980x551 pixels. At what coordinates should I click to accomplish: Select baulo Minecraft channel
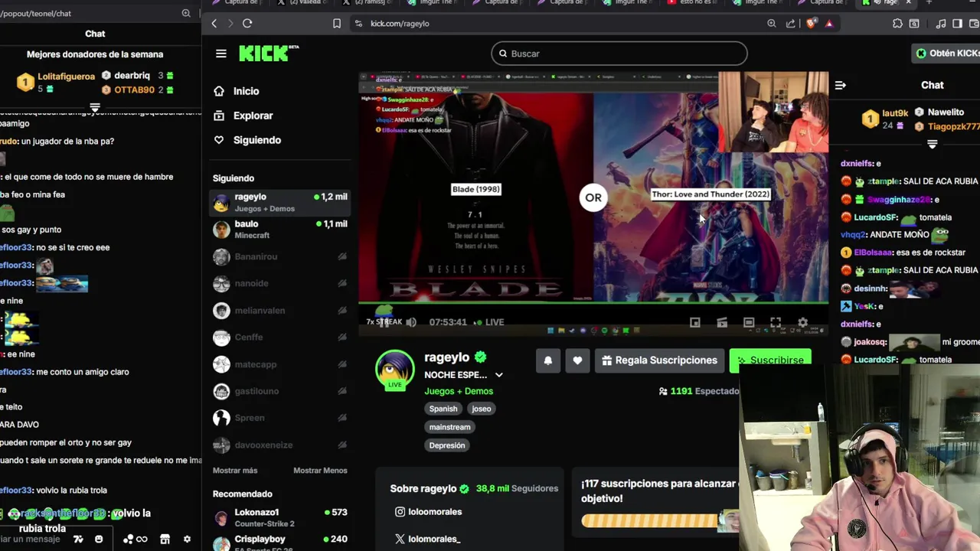(280, 230)
